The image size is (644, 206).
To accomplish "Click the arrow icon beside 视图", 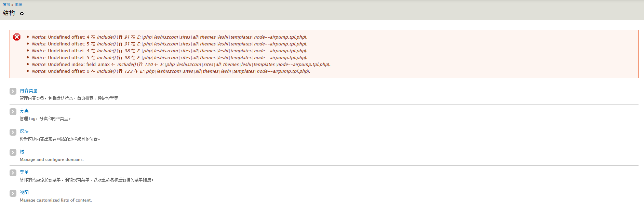I will coord(13,193).
